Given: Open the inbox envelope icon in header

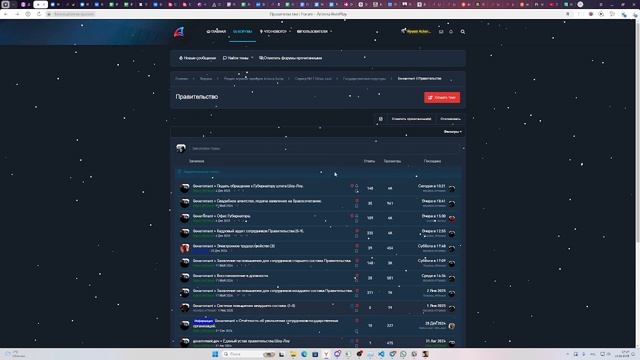Looking at the screenshot, I should pos(441,31).
